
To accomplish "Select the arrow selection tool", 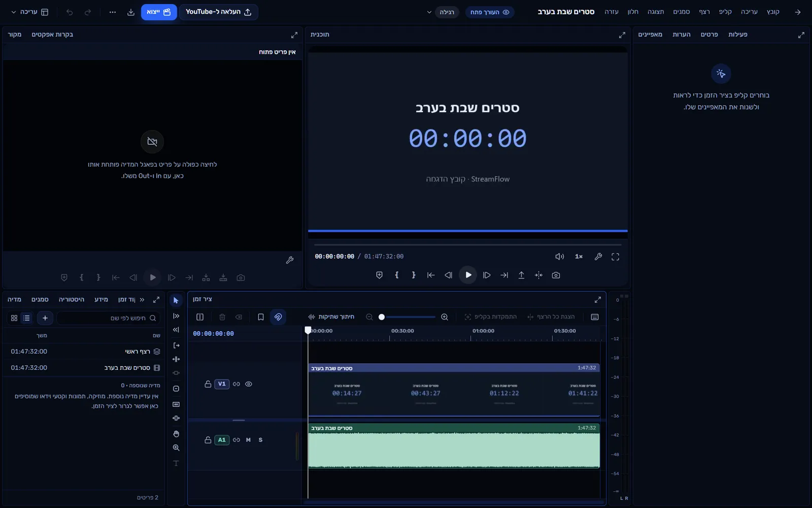I will pos(176,300).
